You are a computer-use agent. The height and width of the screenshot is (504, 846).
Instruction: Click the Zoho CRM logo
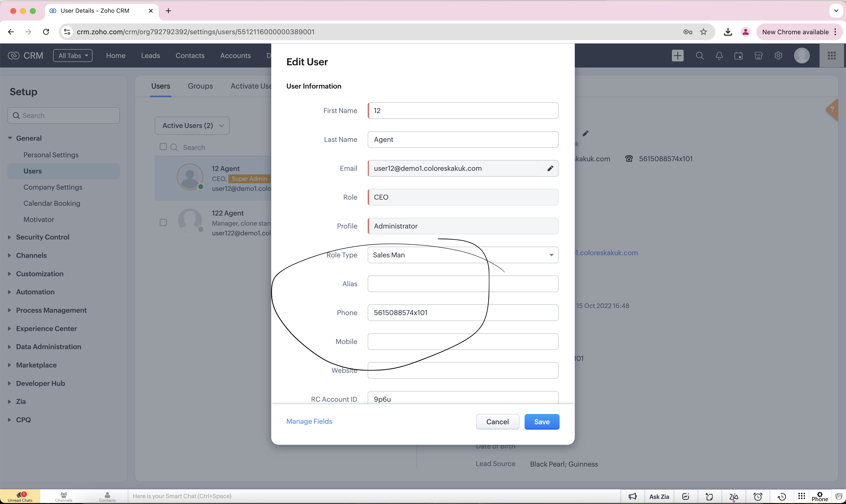26,56
